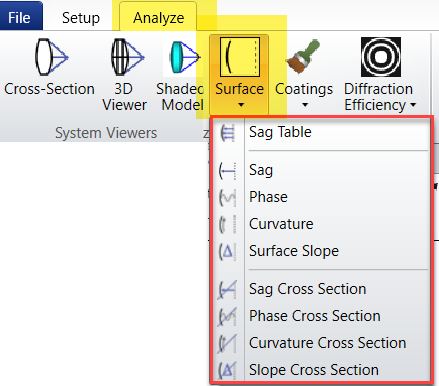Open the File tab
This screenshot has height=386, width=439.
pos(19,18)
